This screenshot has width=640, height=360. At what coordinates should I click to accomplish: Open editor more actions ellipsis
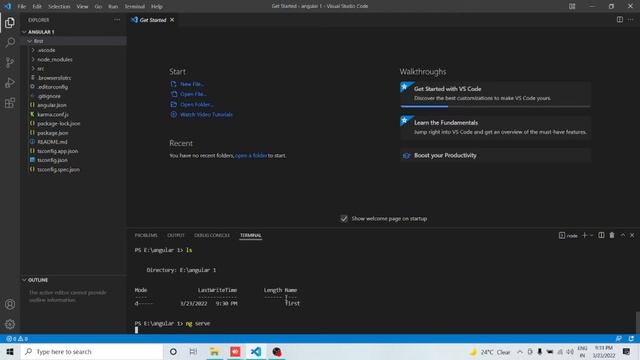(631, 20)
